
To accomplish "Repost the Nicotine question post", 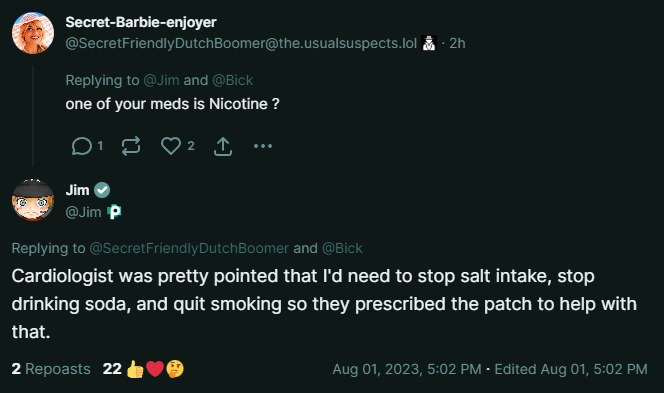I will tap(131, 146).
